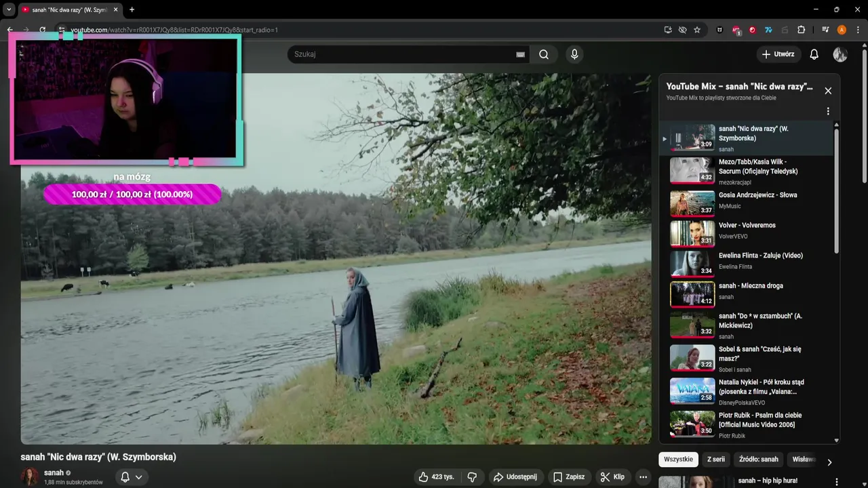Viewport: 868px width, 488px height.
Task: Click the address bar URL
Action: tap(174, 30)
